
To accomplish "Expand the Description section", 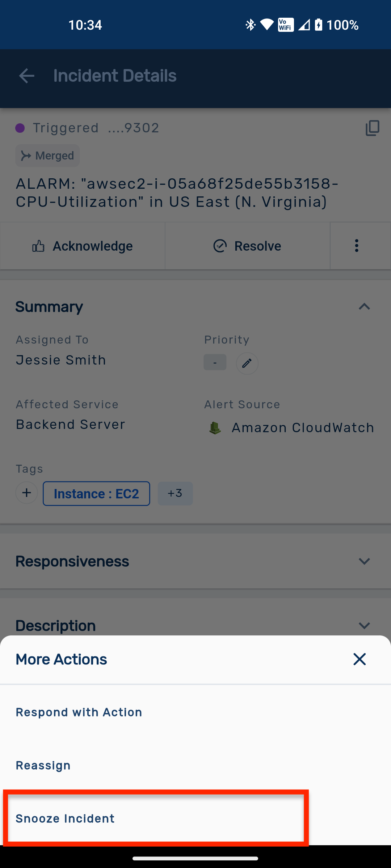I will pos(364,626).
